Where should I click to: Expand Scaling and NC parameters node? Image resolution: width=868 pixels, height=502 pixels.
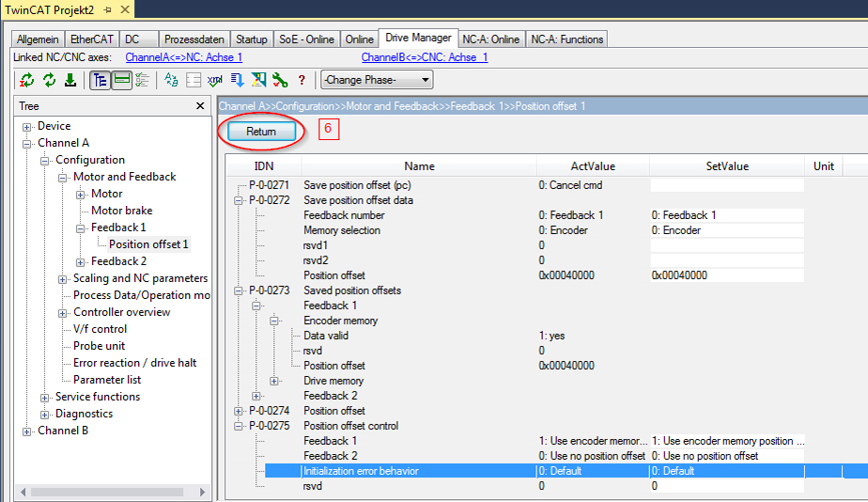[x=63, y=280]
